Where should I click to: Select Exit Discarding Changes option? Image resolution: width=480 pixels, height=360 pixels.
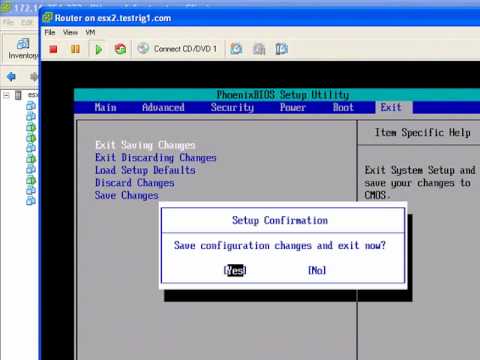click(156, 157)
